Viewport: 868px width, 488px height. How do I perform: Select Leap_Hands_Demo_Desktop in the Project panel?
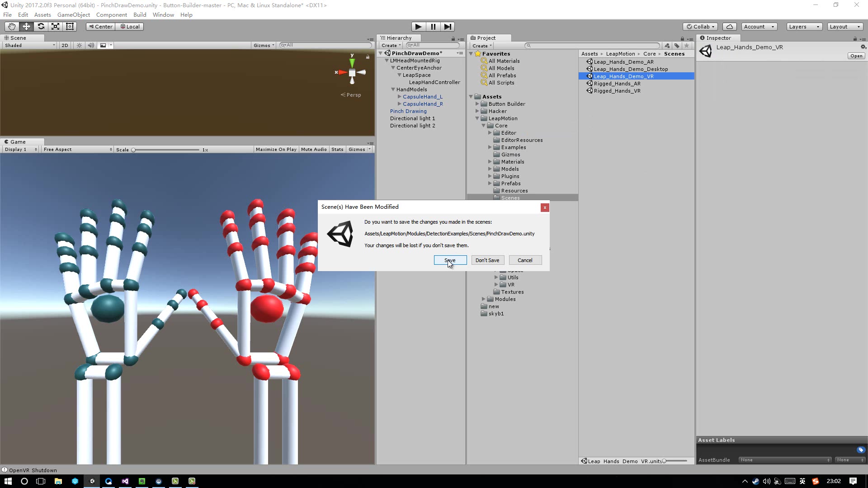pyautogui.click(x=630, y=69)
